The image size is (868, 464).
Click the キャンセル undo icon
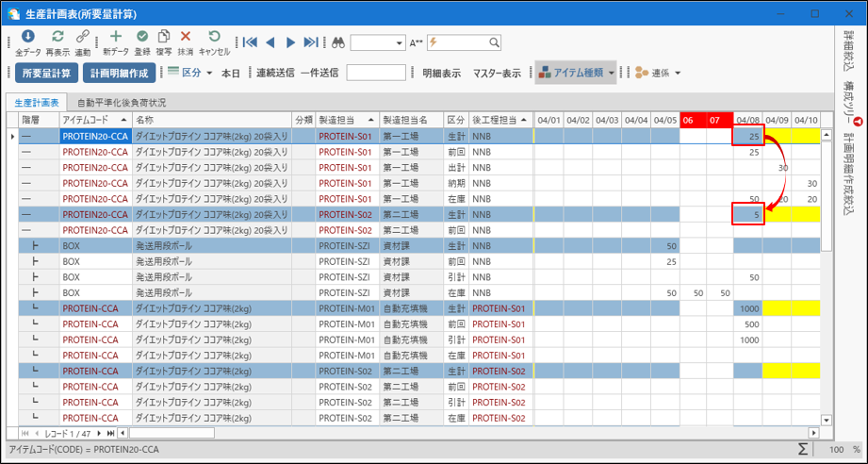214,36
